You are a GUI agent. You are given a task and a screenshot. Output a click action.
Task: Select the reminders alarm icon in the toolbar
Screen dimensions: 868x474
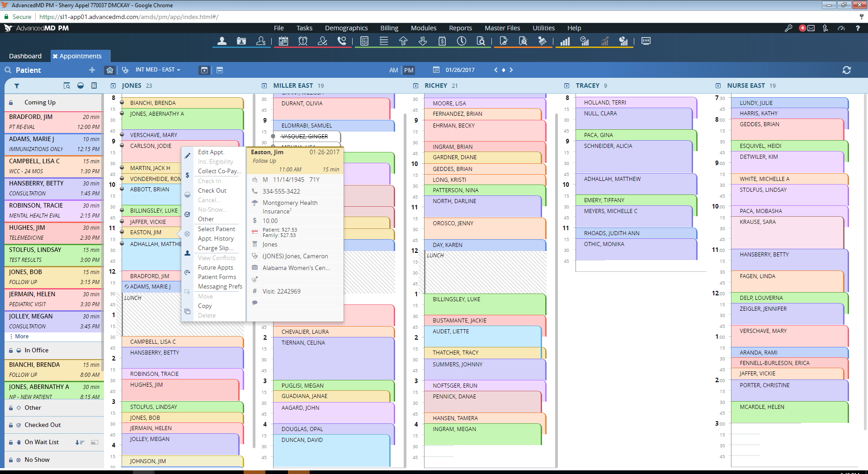(x=303, y=41)
